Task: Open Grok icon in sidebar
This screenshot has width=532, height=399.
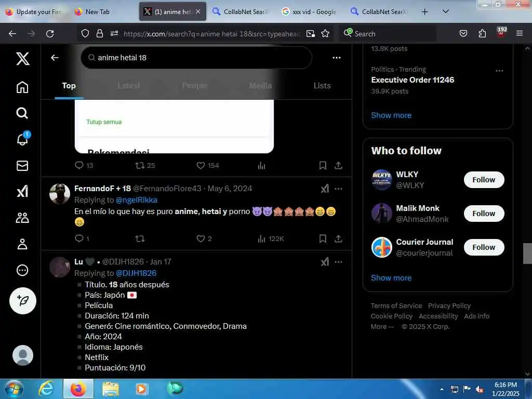Action: coord(22,191)
